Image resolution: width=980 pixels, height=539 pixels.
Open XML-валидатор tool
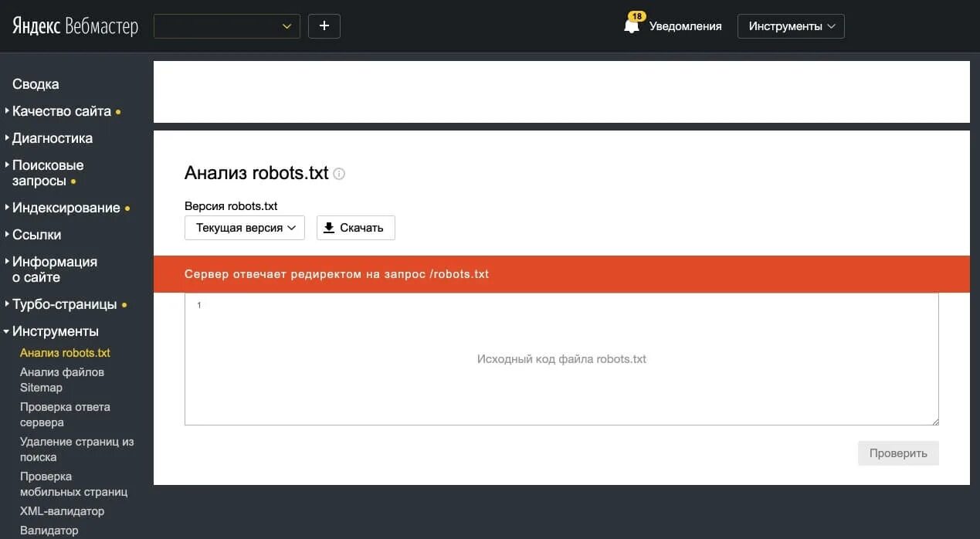point(62,511)
